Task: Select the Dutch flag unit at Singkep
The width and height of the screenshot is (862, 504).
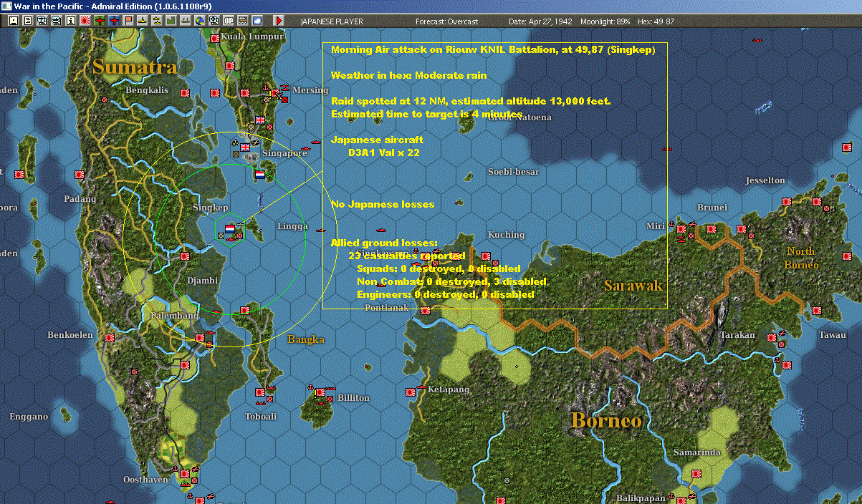Action: click(x=230, y=228)
